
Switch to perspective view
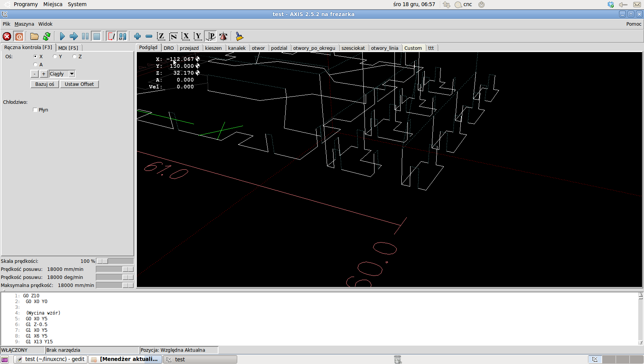click(210, 36)
